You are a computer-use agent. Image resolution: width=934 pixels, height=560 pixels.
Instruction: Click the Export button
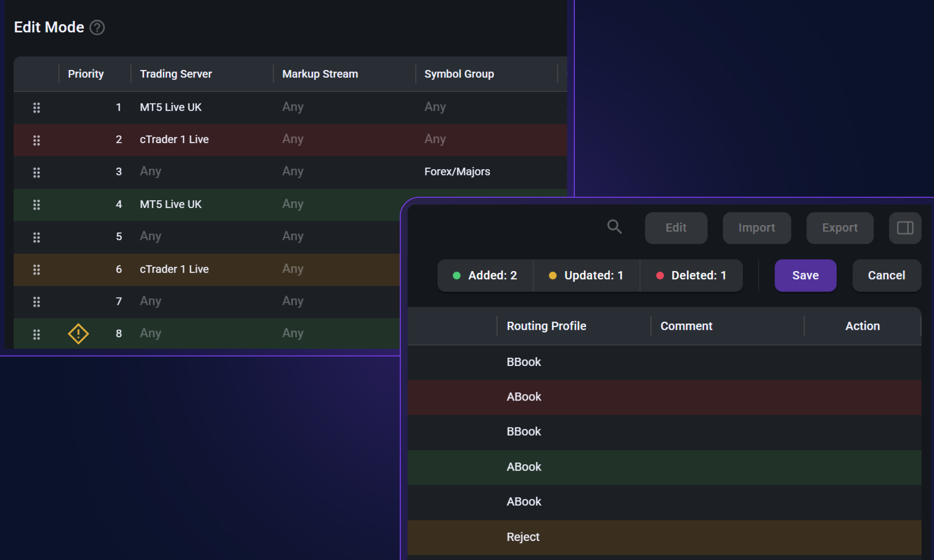click(839, 228)
